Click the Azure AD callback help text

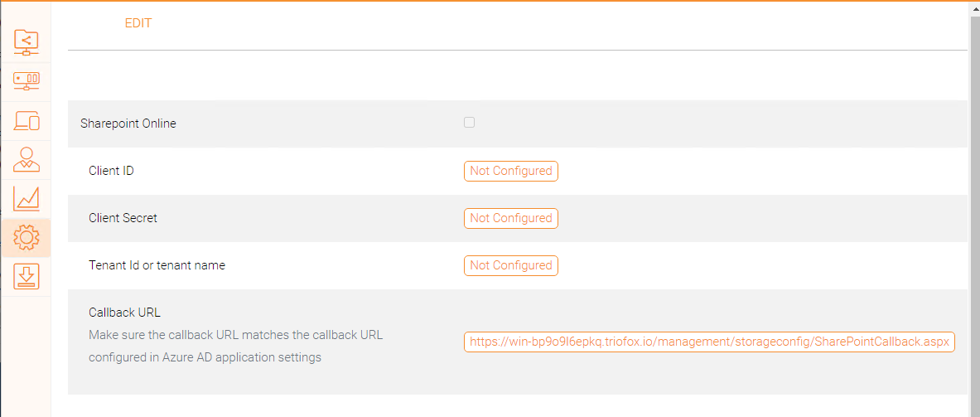pyautogui.click(x=235, y=347)
